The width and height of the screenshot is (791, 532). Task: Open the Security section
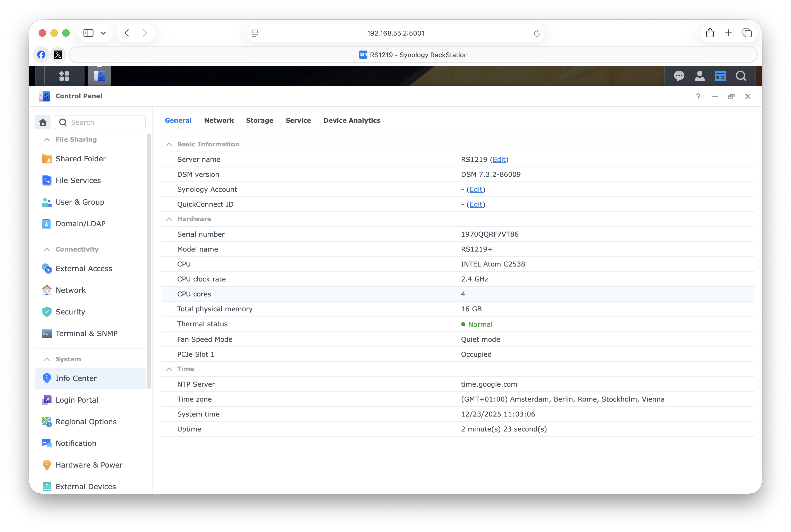point(70,312)
